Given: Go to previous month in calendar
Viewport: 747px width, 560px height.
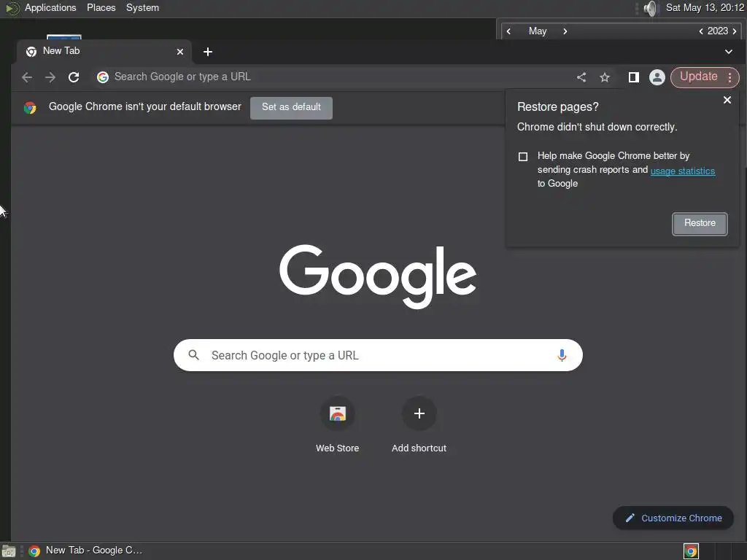Looking at the screenshot, I should (508, 31).
